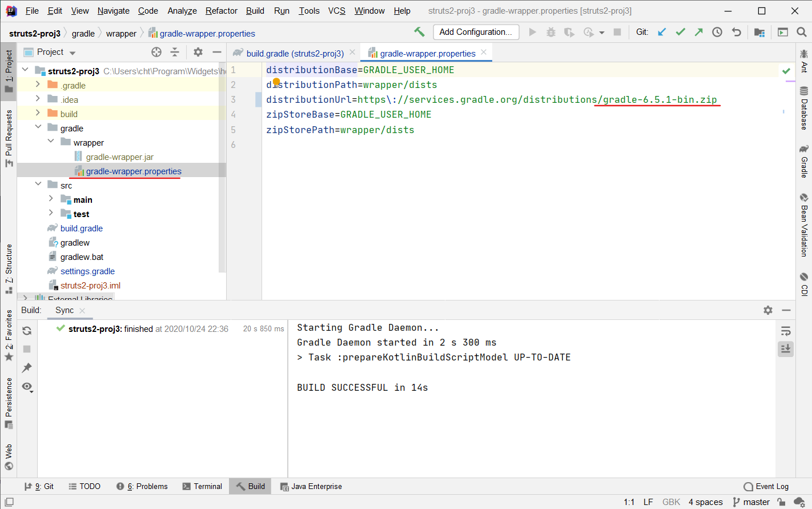This screenshot has width=812, height=509.
Task: Expand the build folder
Action: (x=38, y=113)
